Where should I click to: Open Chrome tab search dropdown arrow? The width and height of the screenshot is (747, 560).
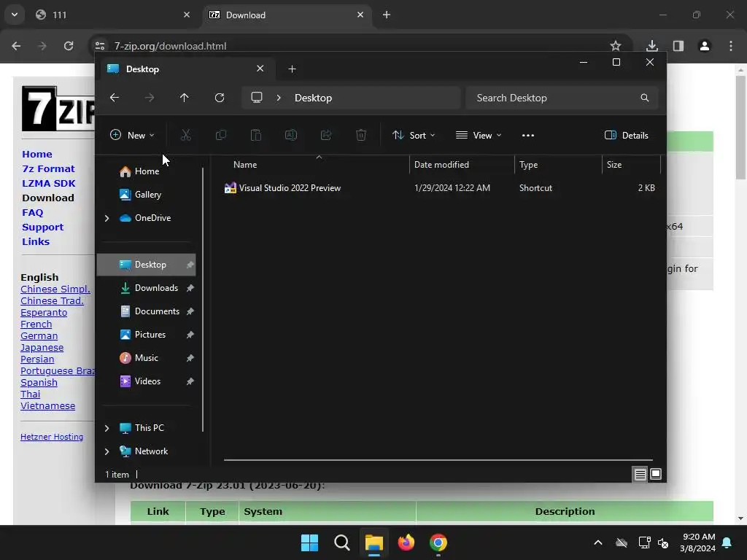(15, 15)
